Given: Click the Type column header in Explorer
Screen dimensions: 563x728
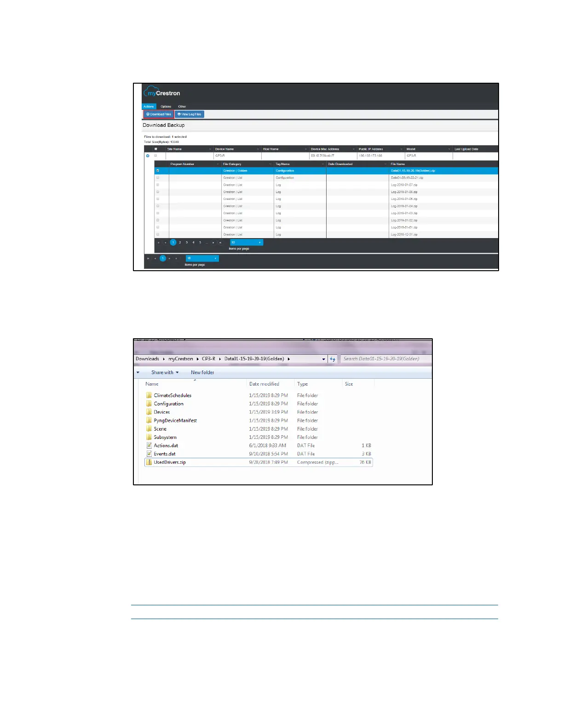Looking at the screenshot, I should (303, 384).
